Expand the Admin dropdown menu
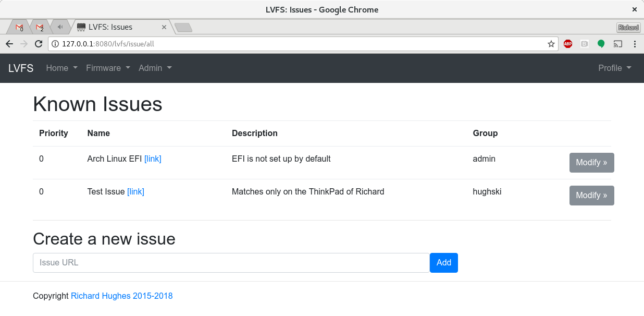This screenshot has height=316, width=644. point(155,68)
